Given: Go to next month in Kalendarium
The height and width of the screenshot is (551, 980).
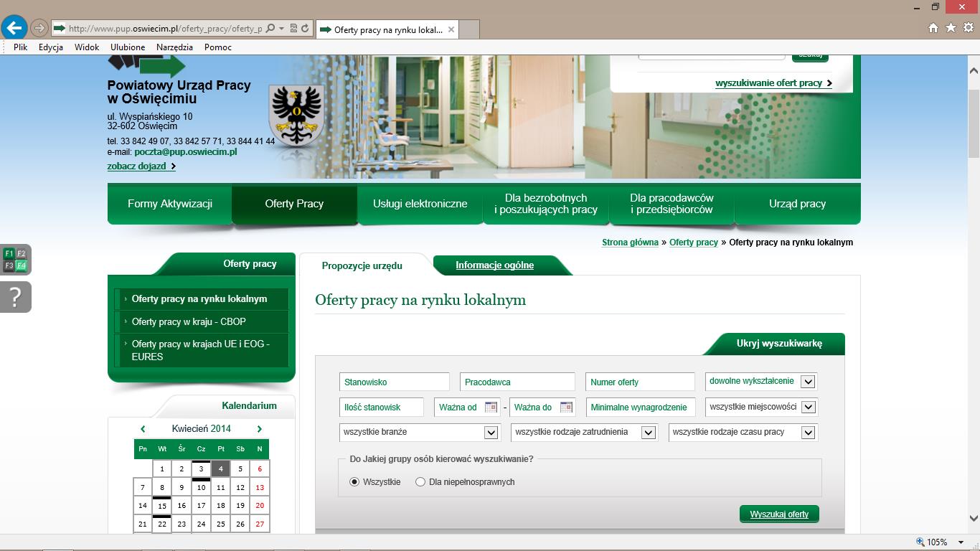Looking at the screenshot, I should pyautogui.click(x=260, y=429).
